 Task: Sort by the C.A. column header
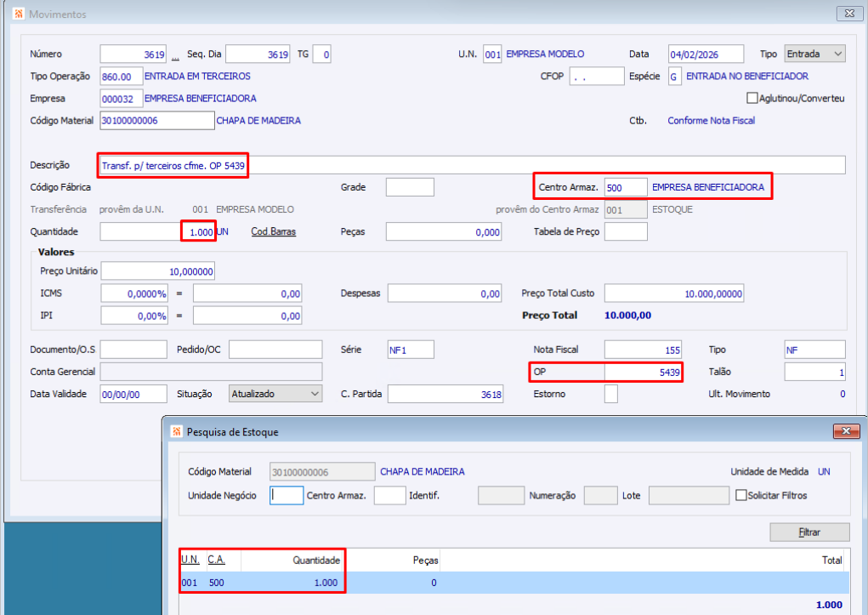click(x=217, y=560)
